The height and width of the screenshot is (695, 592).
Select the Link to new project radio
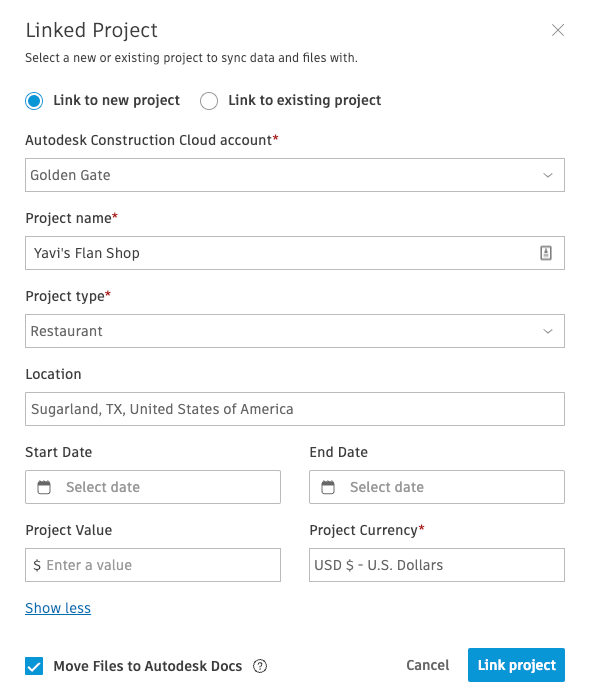[34, 101]
